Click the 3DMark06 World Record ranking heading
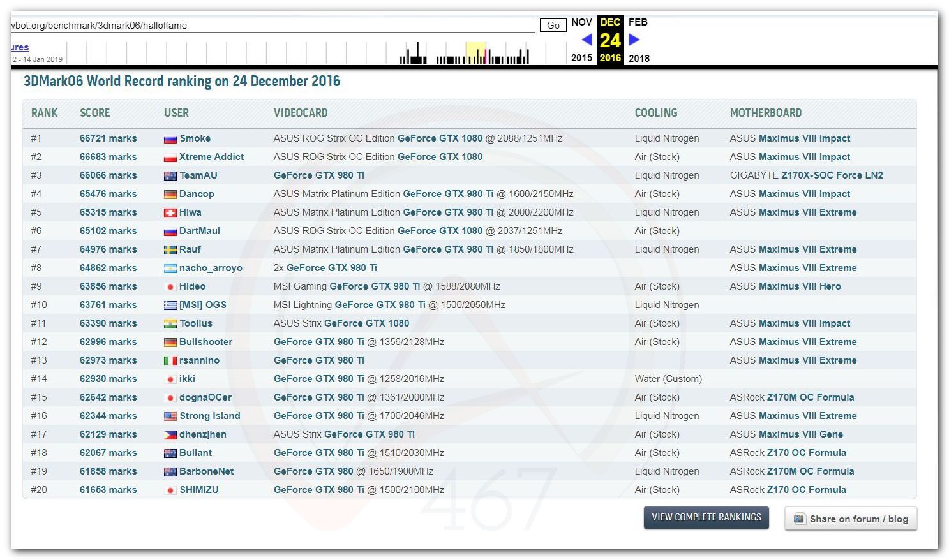Screen dimensions: 949x560 click(x=182, y=82)
